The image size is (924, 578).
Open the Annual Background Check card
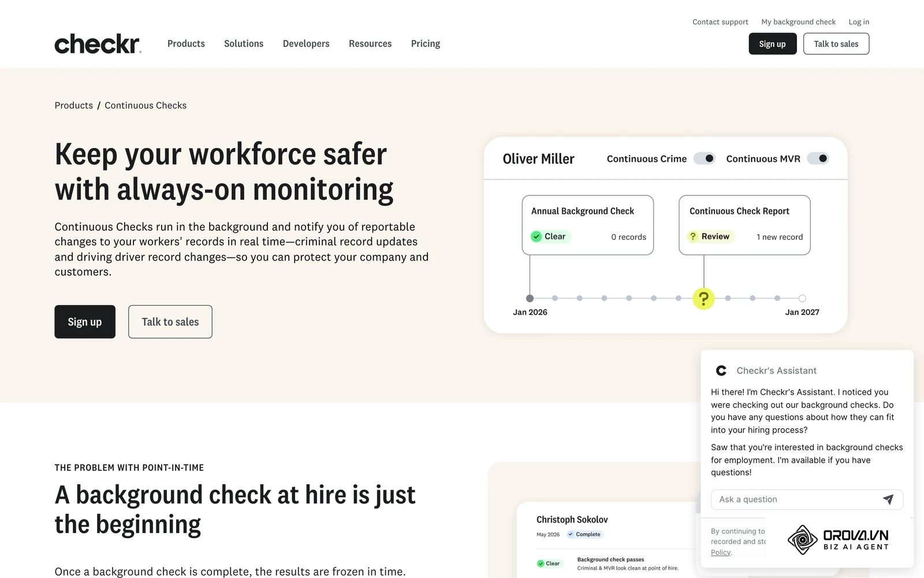[x=588, y=225]
